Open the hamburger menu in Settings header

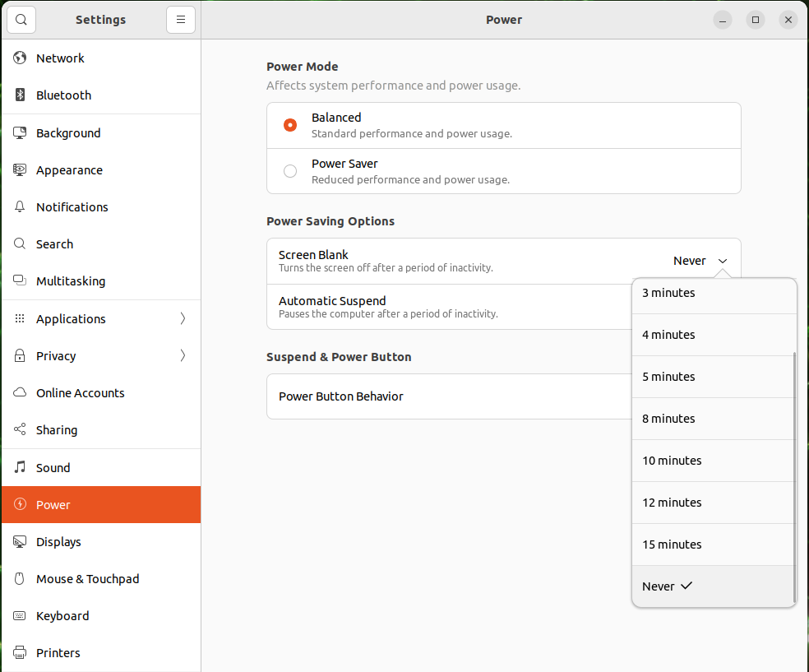181,20
